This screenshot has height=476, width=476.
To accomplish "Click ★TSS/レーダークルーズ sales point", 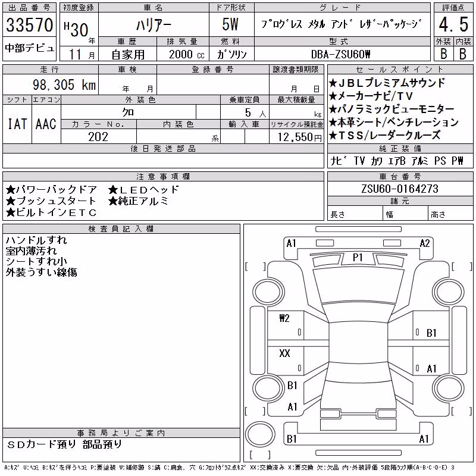I will pos(384,136).
